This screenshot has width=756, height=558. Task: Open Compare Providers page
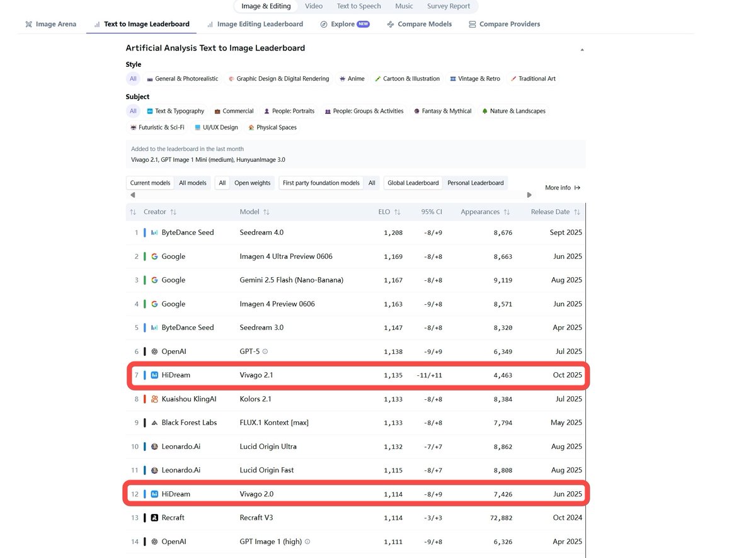(504, 24)
